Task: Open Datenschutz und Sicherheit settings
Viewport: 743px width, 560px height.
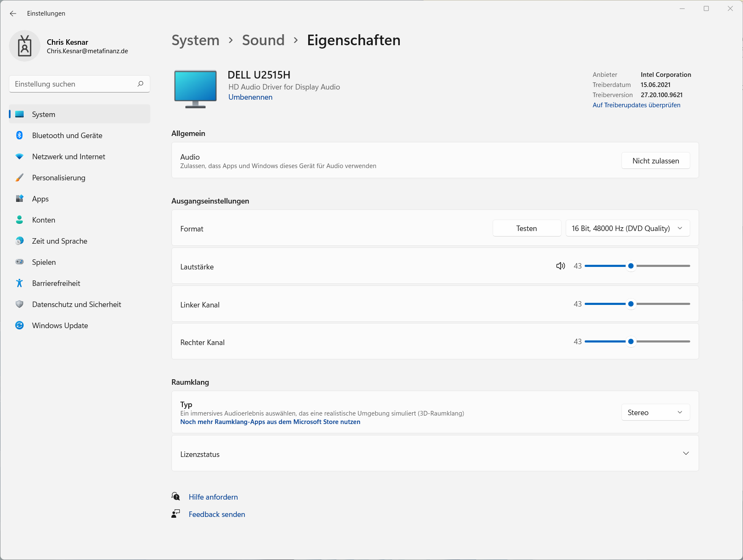Action: 79,304
